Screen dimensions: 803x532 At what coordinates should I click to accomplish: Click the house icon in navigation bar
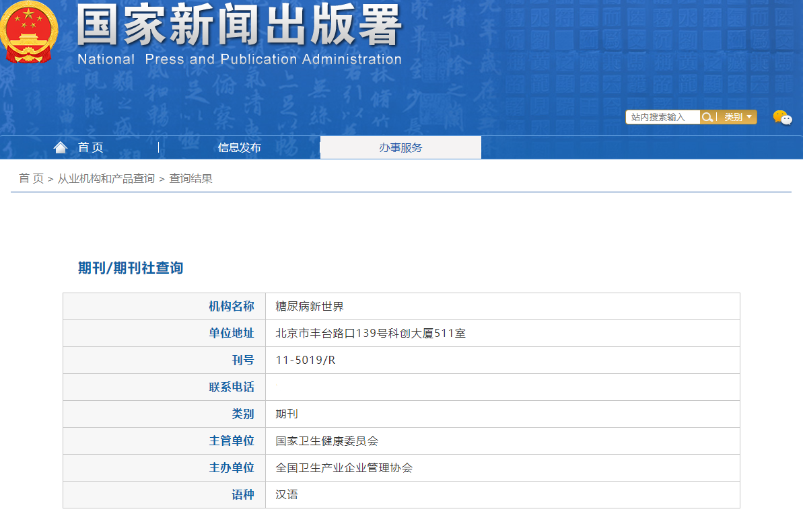click(x=61, y=147)
